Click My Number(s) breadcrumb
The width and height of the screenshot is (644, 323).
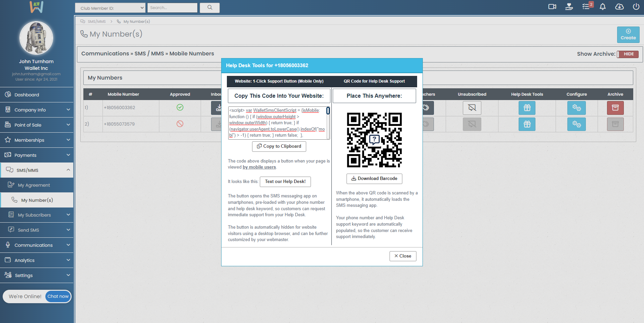coord(136,21)
